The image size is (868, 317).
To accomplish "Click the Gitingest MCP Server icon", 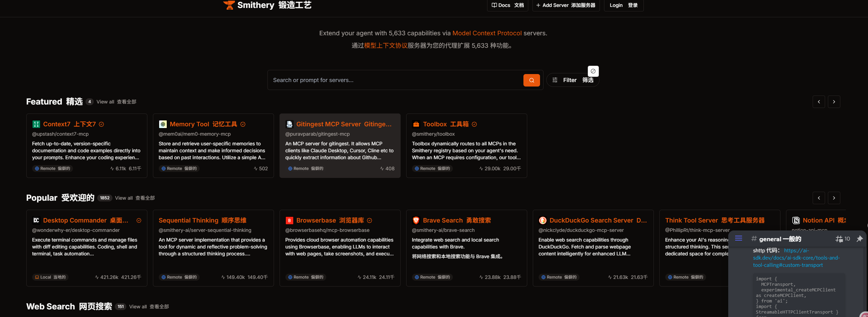I will (289, 124).
